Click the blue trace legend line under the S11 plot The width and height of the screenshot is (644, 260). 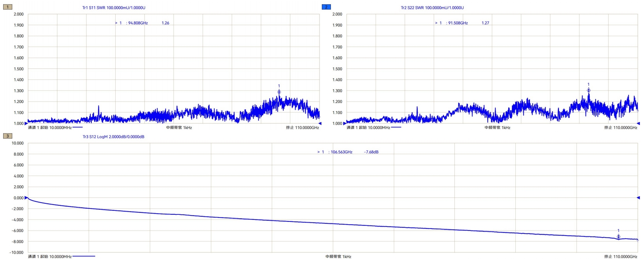click(78, 127)
